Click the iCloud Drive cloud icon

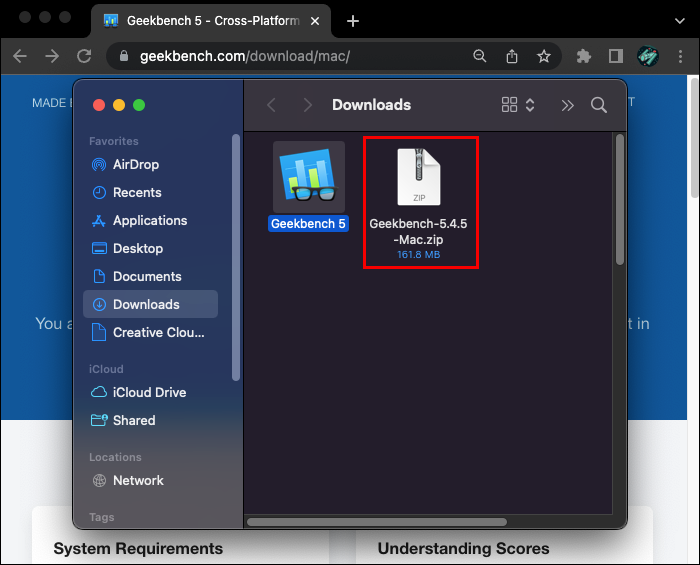(x=99, y=392)
